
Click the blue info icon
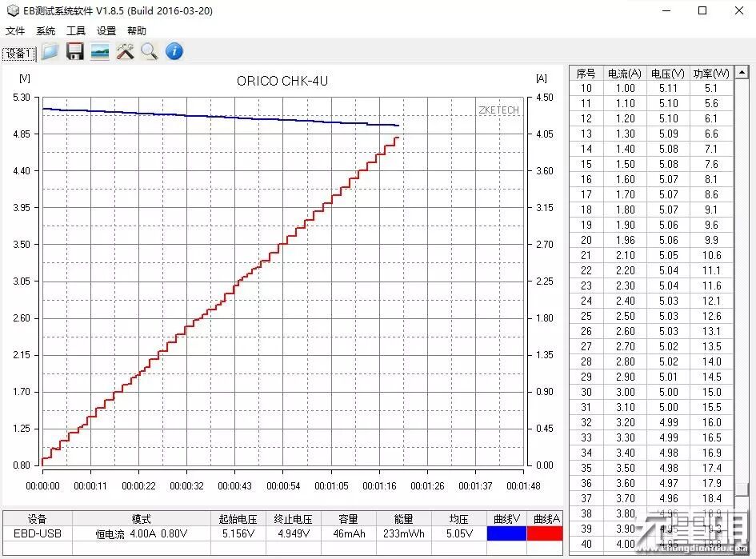[x=174, y=51]
